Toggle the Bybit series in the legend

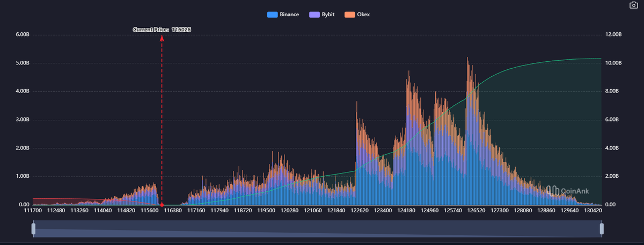pos(322,15)
